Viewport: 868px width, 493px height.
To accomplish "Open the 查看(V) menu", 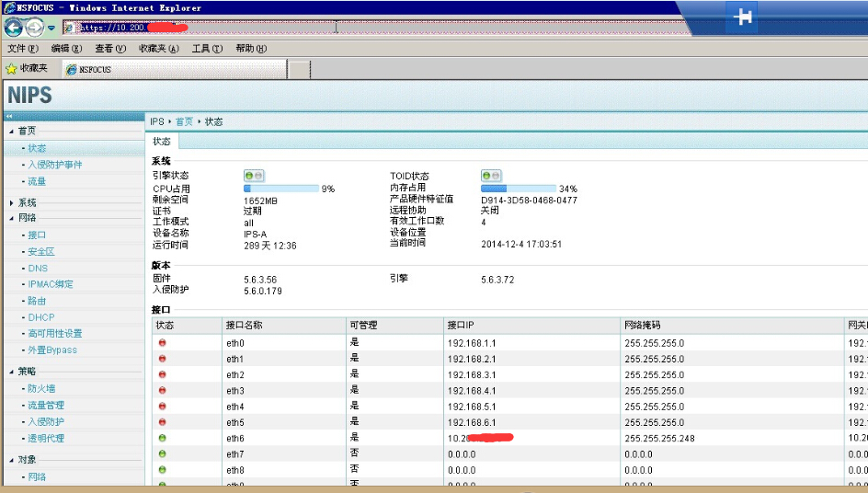I will [110, 49].
